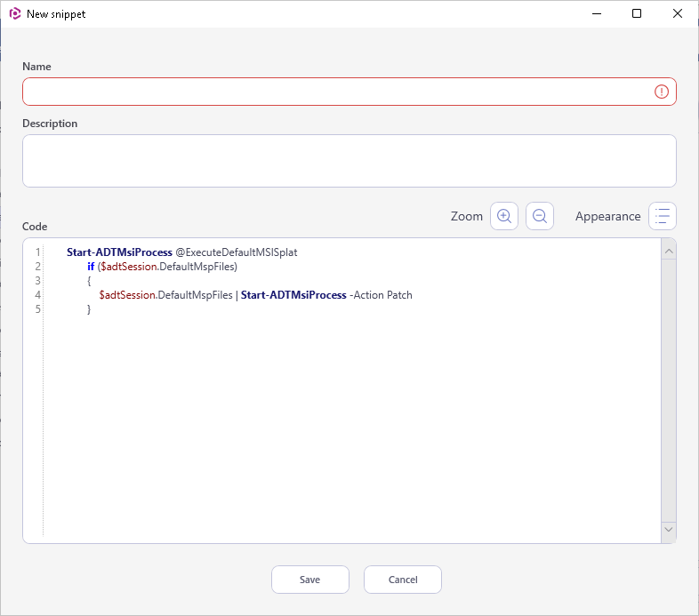699x616 pixels.
Task: Click the 'Code' label
Action: point(35,227)
